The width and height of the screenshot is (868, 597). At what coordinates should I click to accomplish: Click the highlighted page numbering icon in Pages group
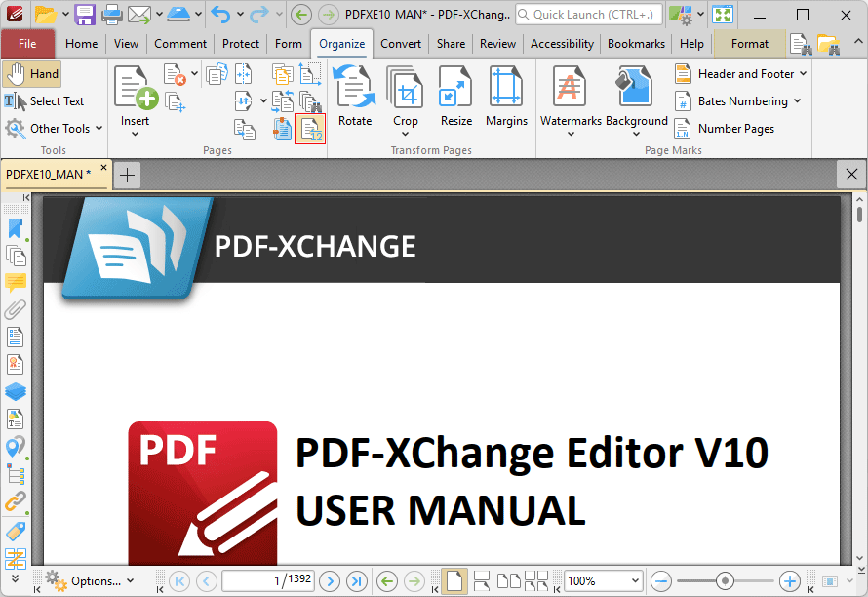pyautogui.click(x=310, y=129)
